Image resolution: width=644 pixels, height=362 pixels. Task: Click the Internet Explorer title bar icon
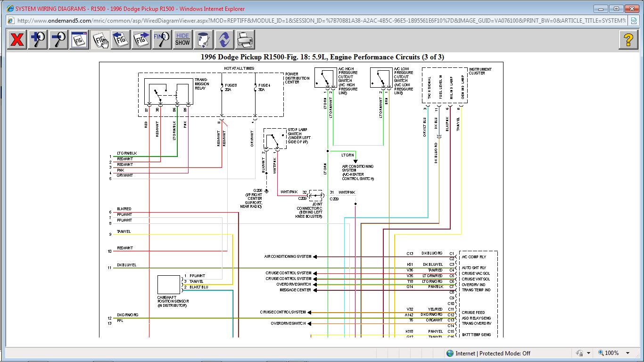pyautogui.click(x=10, y=8)
